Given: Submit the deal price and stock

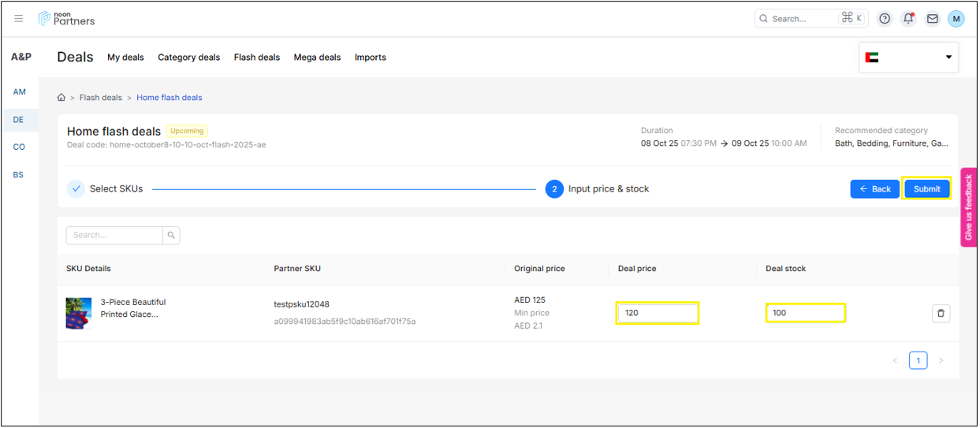Looking at the screenshot, I should click(x=926, y=189).
